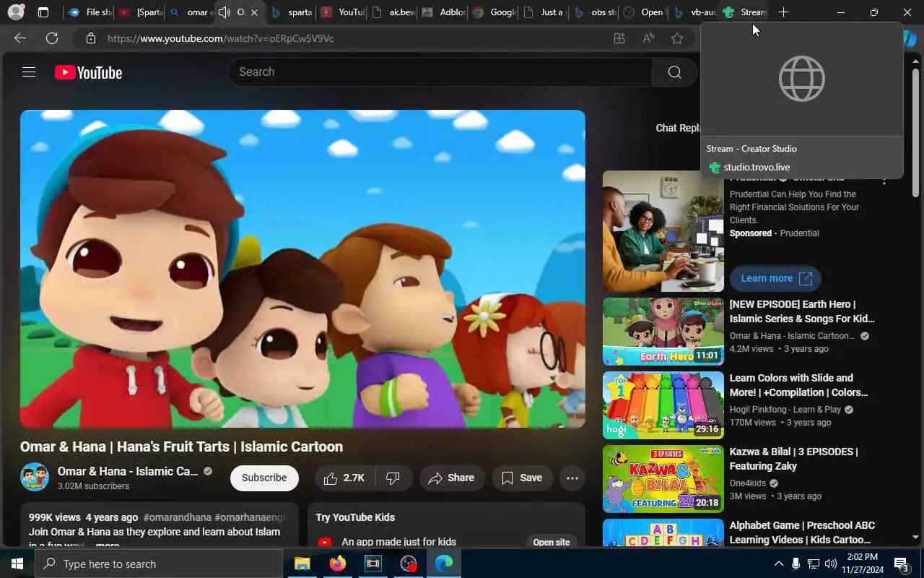Click the video player
Screen dimensions: 924x578
(x=302, y=269)
